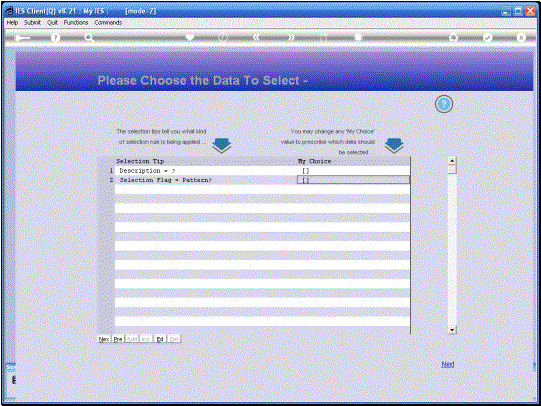541x406 pixels.
Task: Select My Choice field for Description row
Action: click(x=353, y=171)
